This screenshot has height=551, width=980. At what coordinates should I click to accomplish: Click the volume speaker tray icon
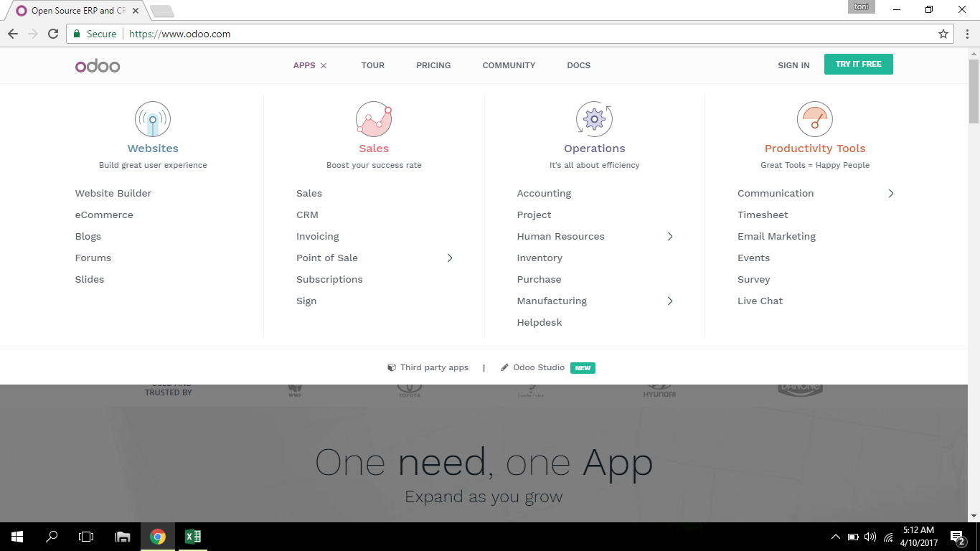point(870,537)
